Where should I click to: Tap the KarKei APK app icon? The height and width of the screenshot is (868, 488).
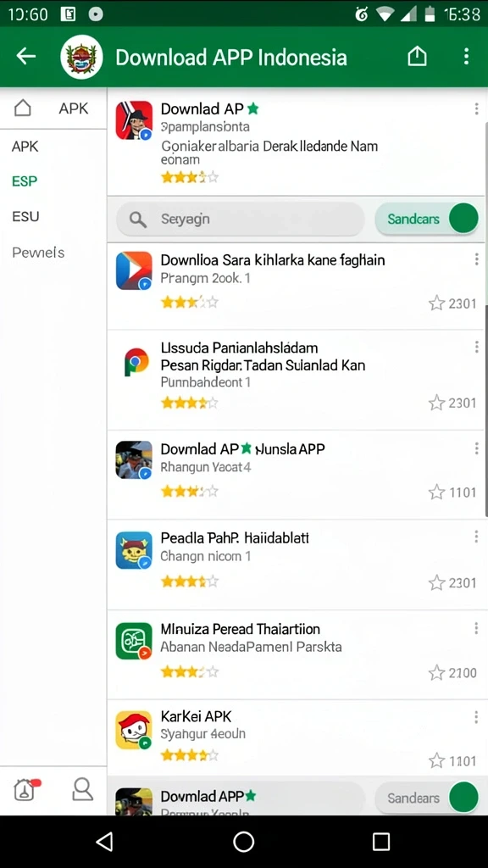click(x=134, y=730)
